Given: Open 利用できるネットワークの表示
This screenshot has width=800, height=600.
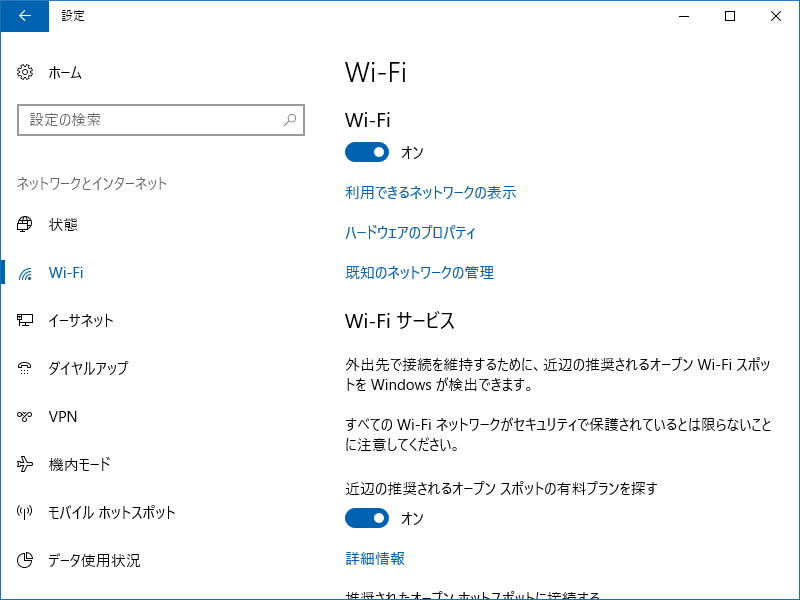Looking at the screenshot, I should point(428,192).
